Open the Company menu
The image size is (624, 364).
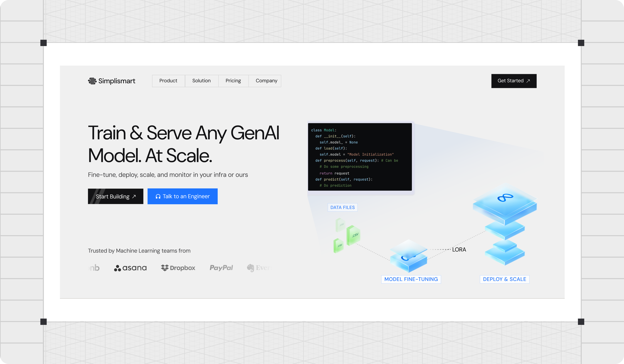[265, 81]
